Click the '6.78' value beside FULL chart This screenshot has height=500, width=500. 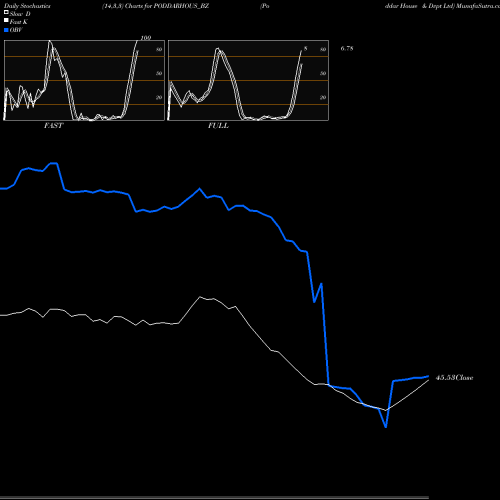point(347,48)
